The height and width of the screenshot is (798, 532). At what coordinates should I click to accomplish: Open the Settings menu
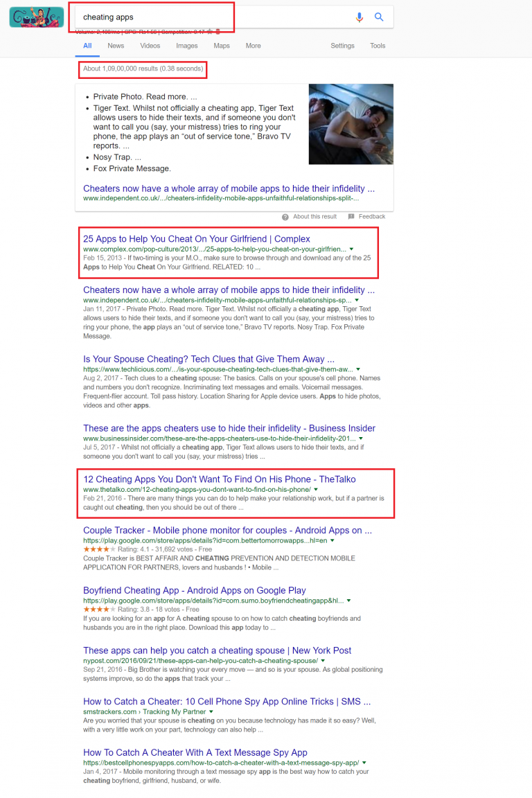click(342, 46)
